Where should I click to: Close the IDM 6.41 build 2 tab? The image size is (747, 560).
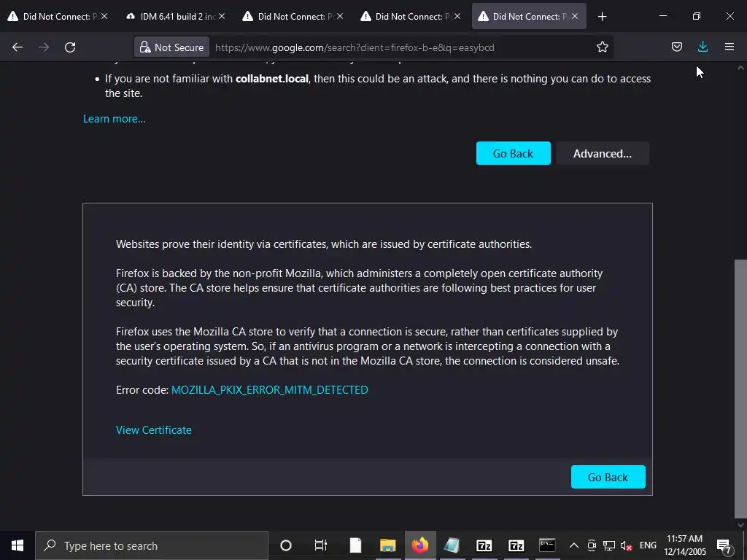(222, 16)
